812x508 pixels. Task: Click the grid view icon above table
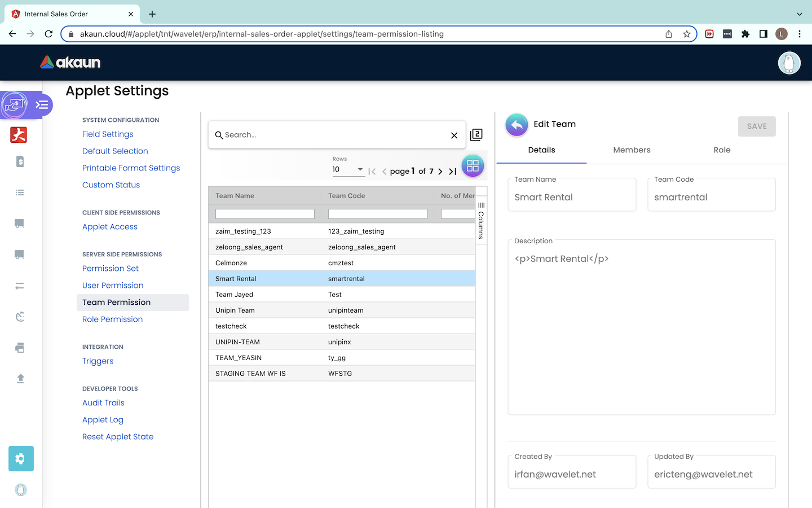click(x=473, y=166)
